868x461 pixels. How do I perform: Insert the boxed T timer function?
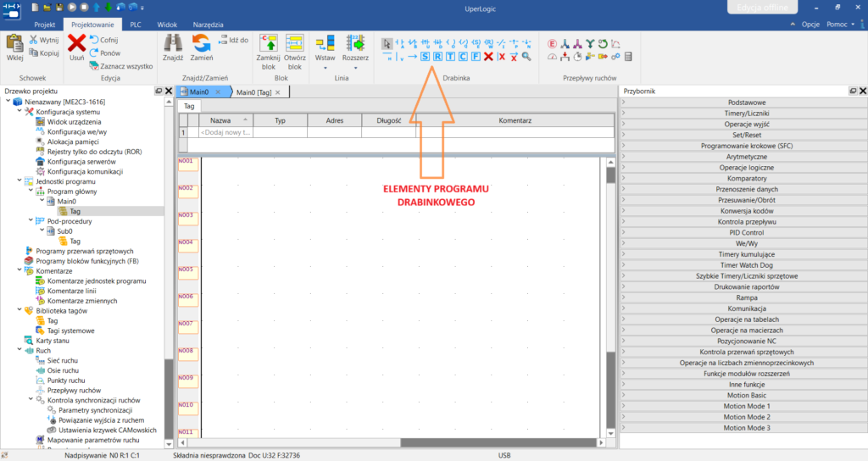(x=451, y=57)
